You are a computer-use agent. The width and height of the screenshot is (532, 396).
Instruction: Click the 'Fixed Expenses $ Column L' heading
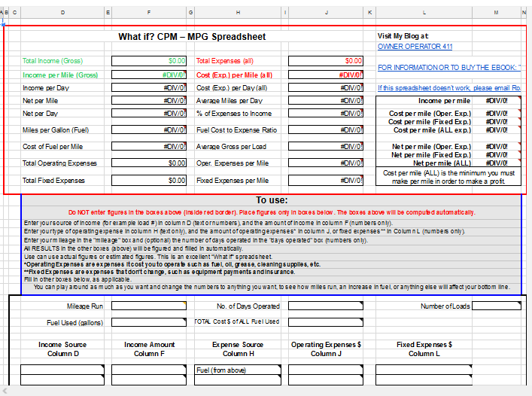(x=424, y=349)
